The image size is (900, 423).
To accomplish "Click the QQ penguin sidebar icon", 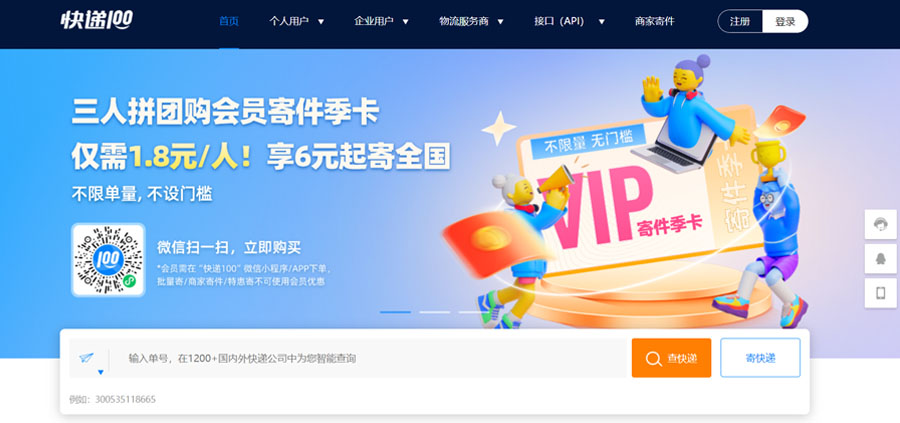I will [880, 259].
